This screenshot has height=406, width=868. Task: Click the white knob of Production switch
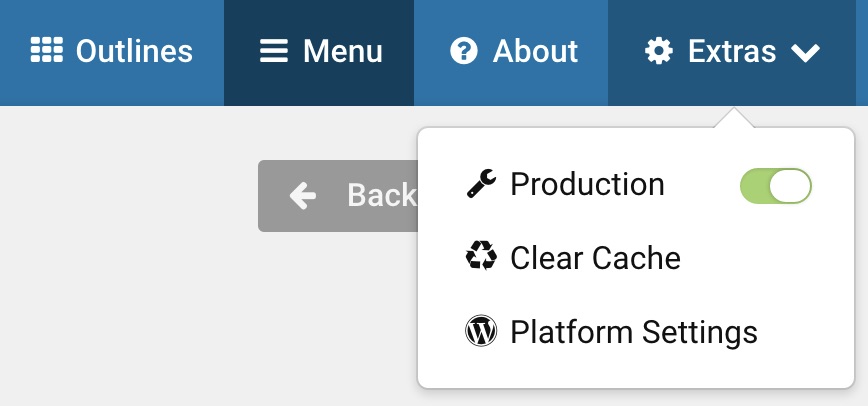[790, 186]
